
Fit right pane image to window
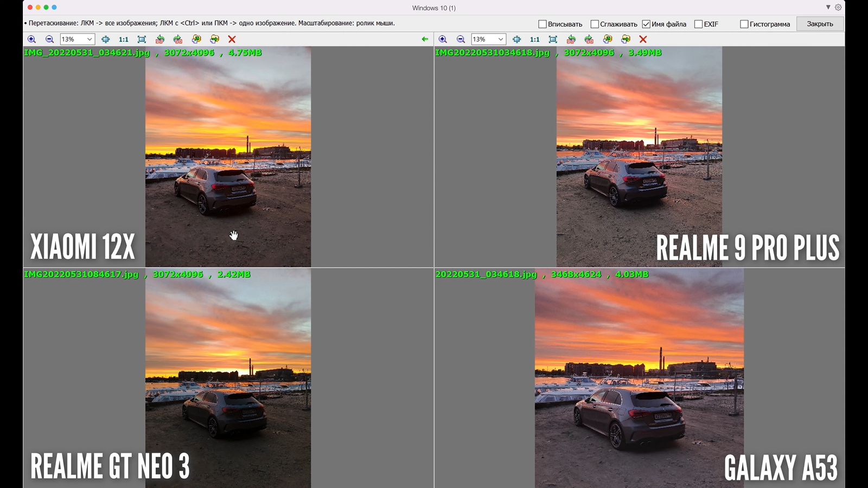coord(553,39)
